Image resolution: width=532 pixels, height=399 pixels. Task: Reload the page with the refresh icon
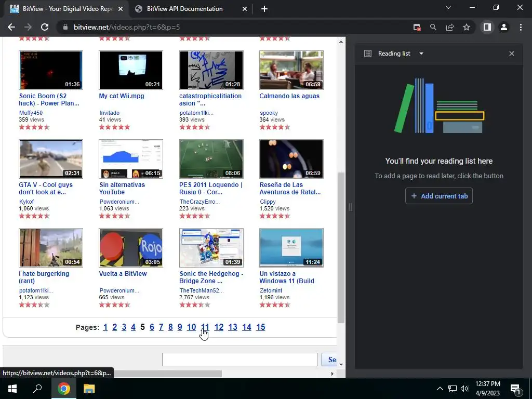point(45,27)
